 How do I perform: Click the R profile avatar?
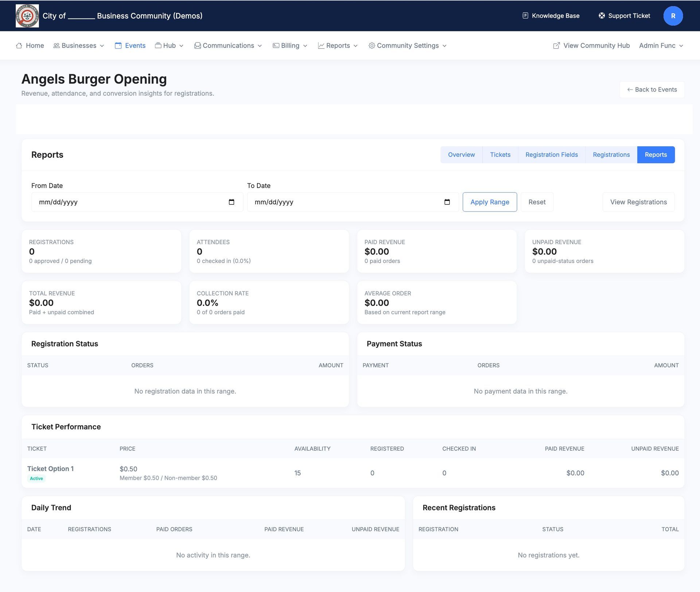tap(673, 16)
